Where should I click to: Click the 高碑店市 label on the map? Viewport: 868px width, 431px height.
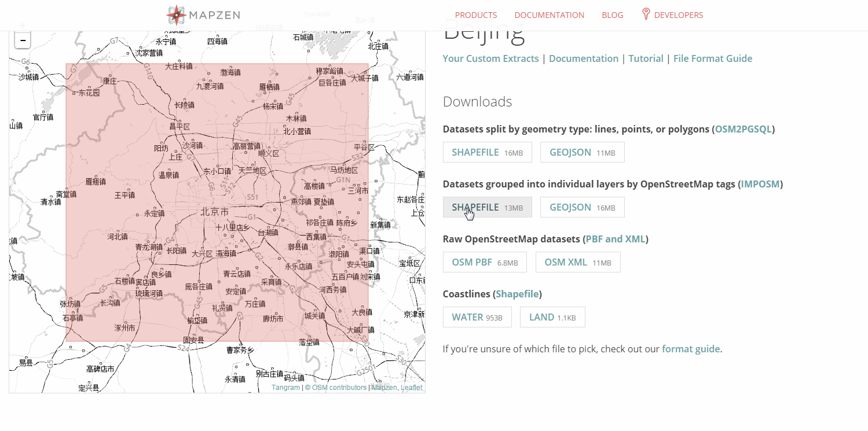[100, 369]
